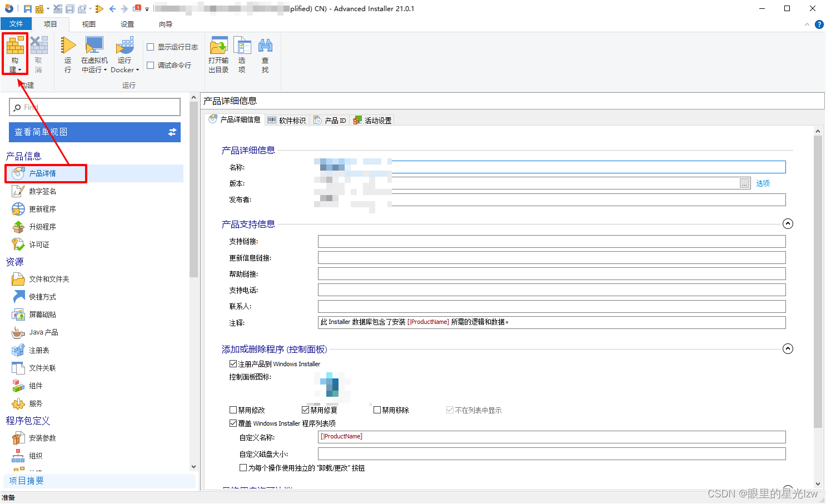Collapse the 产品支持信息 section

788,223
